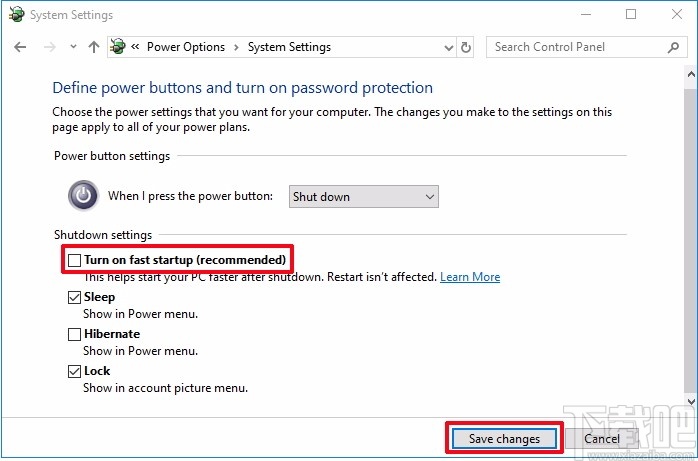Expand the address bar history dropdown
Screen dimensions: 698x461
tap(446, 47)
